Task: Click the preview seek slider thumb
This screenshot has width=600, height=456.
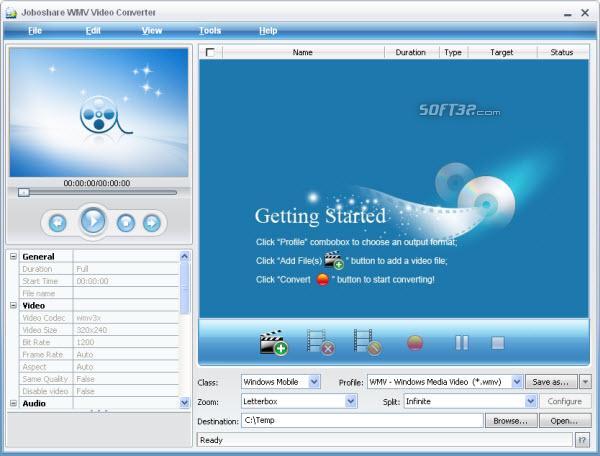Action: click(x=24, y=192)
